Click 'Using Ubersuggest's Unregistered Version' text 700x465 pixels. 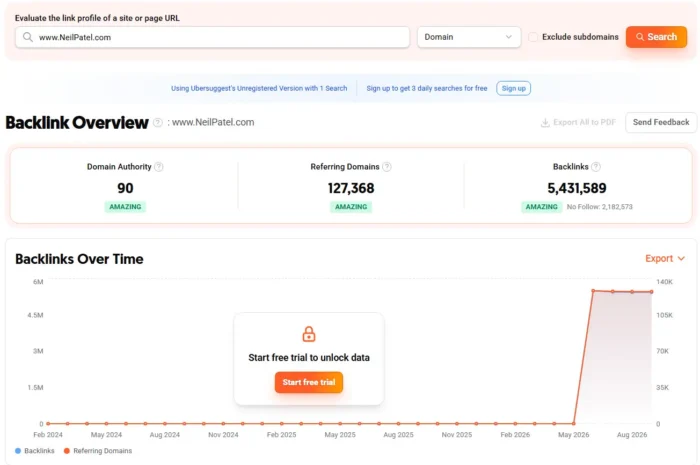[x=259, y=88]
